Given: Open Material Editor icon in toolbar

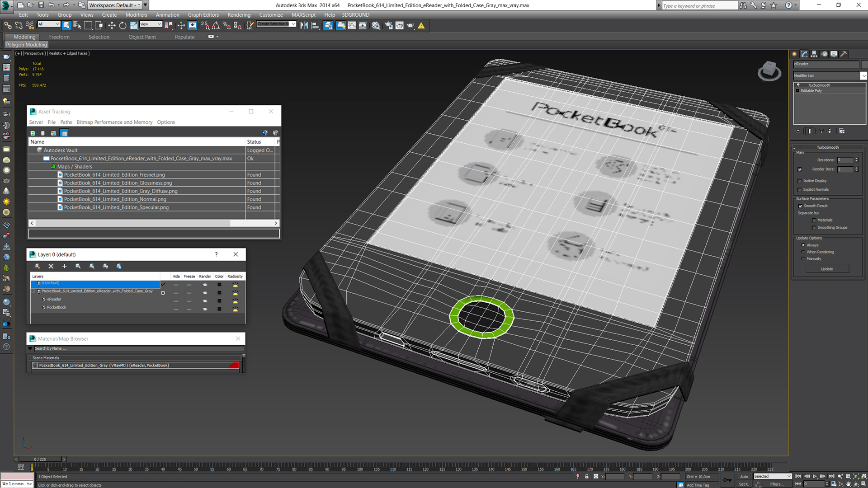Looking at the screenshot, I should (376, 25).
